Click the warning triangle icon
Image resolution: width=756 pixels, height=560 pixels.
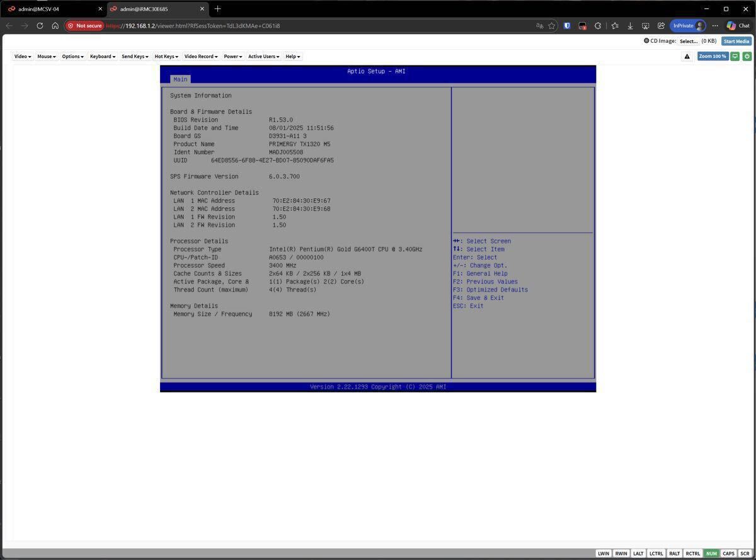687,56
